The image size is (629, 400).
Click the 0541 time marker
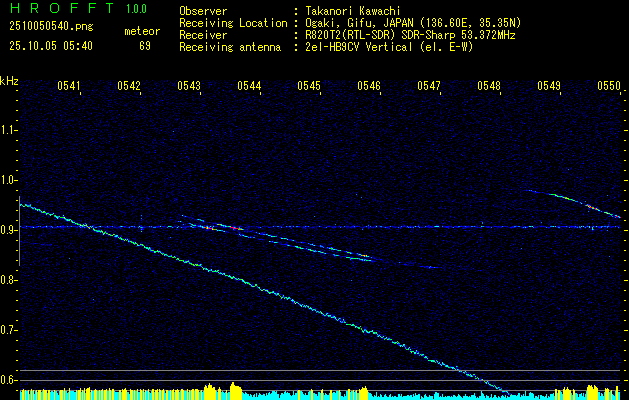pos(69,86)
